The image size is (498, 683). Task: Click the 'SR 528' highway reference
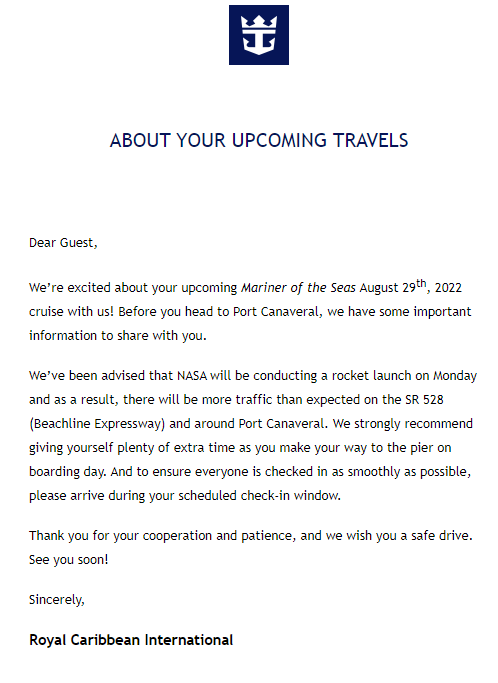424,399
